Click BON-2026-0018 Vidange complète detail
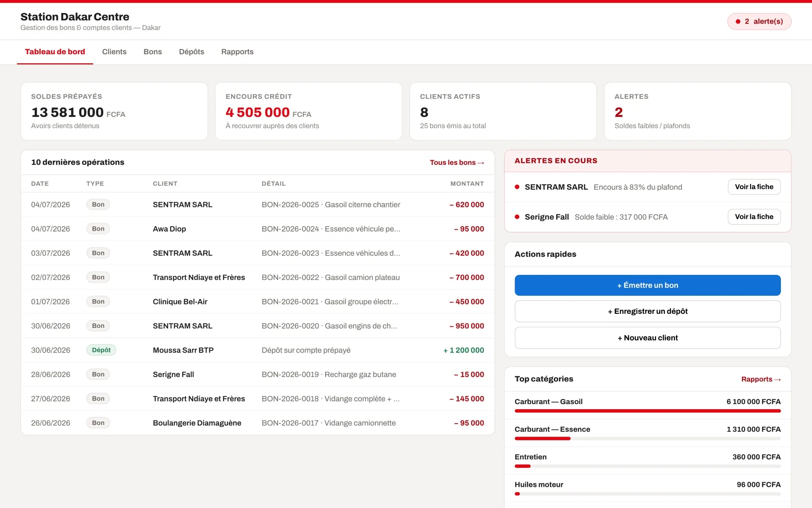 coord(331,399)
